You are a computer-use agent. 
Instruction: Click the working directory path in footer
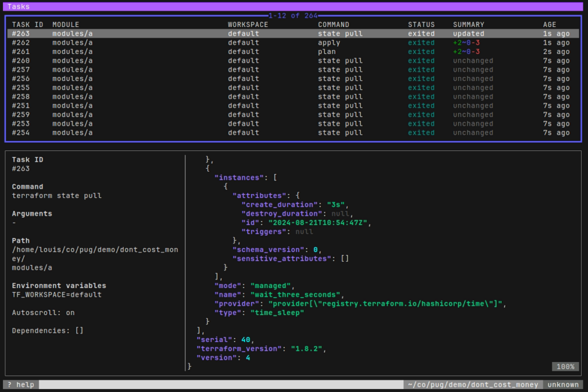pos(473,385)
